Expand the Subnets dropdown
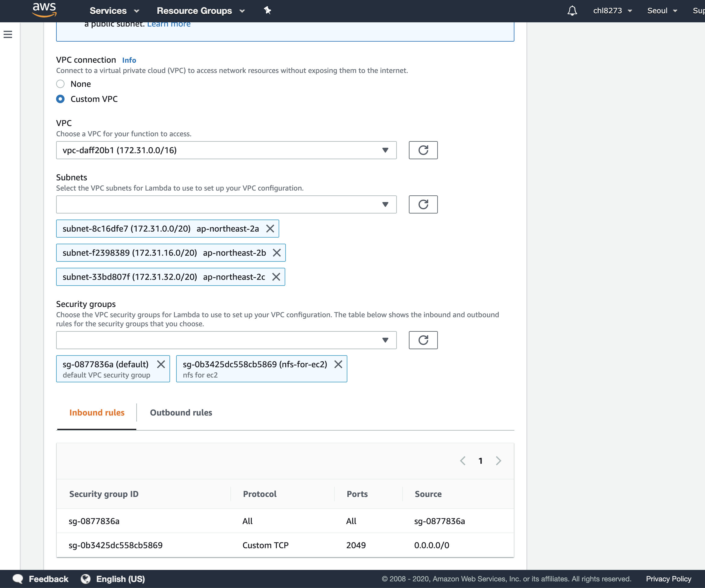The width and height of the screenshot is (705, 588). (226, 204)
